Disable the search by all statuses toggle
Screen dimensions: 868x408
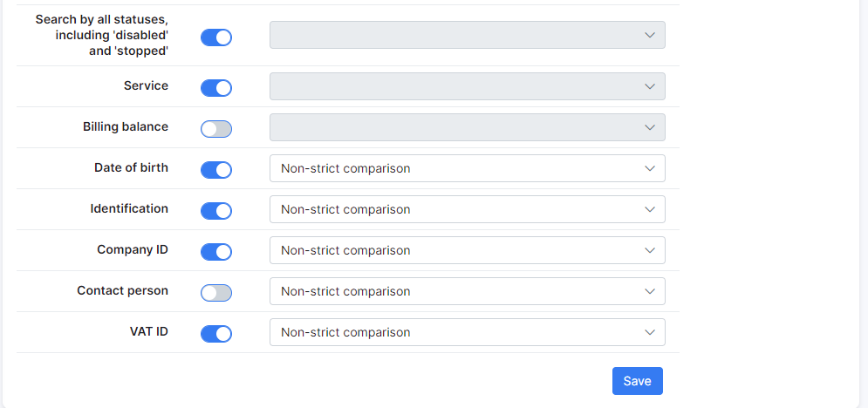click(x=215, y=37)
